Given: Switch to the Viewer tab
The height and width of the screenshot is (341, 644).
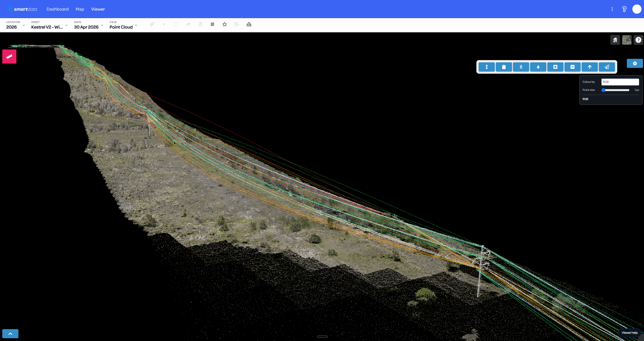Looking at the screenshot, I should click(x=98, y=9).
